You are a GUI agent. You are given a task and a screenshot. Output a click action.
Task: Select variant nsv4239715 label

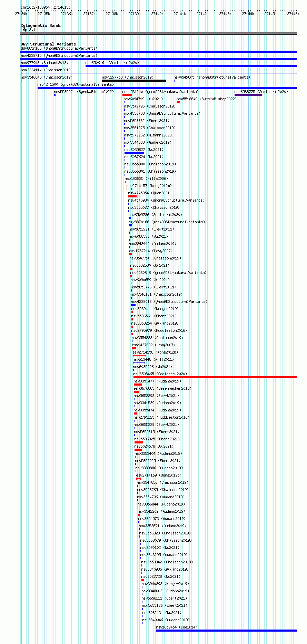pos(59,55)
